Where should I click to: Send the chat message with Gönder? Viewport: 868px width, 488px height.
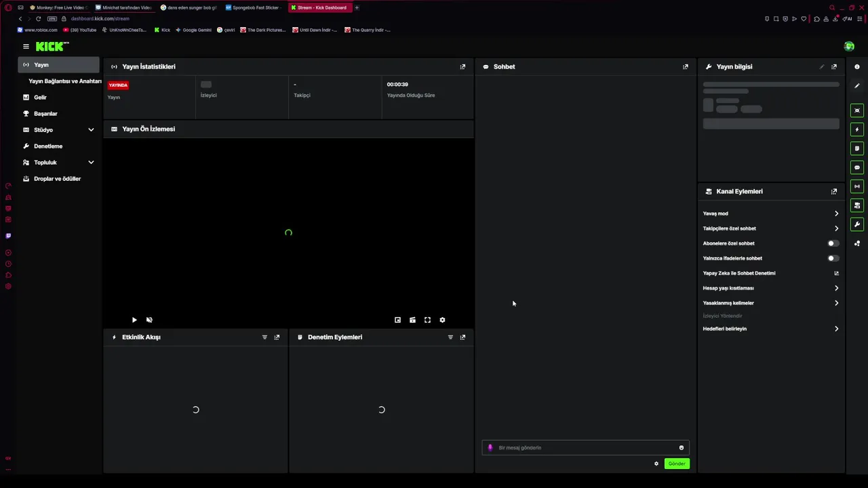[x=677, y=464]
